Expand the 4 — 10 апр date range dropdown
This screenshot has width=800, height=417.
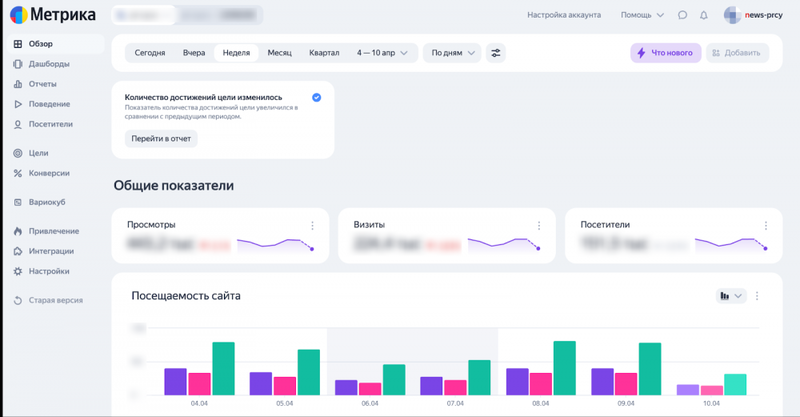pyautogui.click(x=382, y=53)
